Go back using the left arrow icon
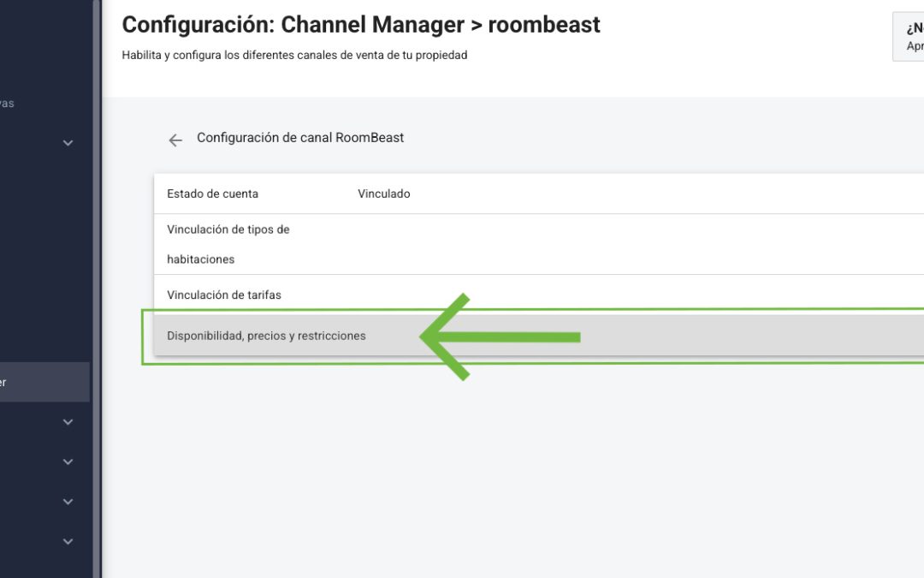This screenshot has width=924, height=578. [175, 140]
